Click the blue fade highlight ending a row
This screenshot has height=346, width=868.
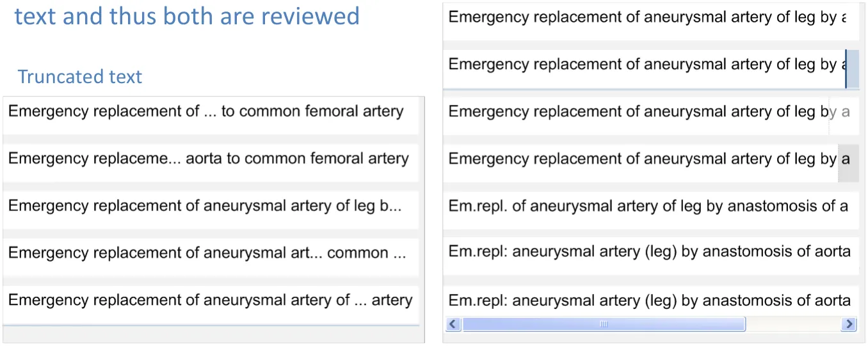tap(851, 68)
